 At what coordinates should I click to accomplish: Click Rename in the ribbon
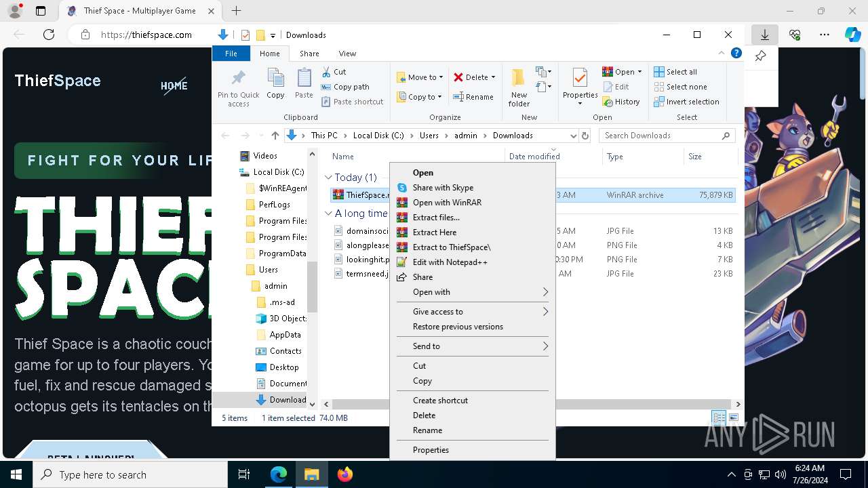click(x=473, y=97)
